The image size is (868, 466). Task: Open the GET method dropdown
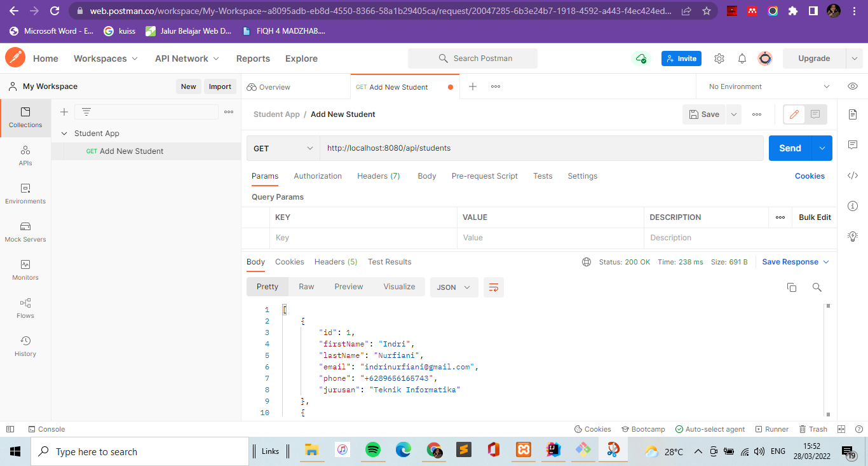click(283, 148)
